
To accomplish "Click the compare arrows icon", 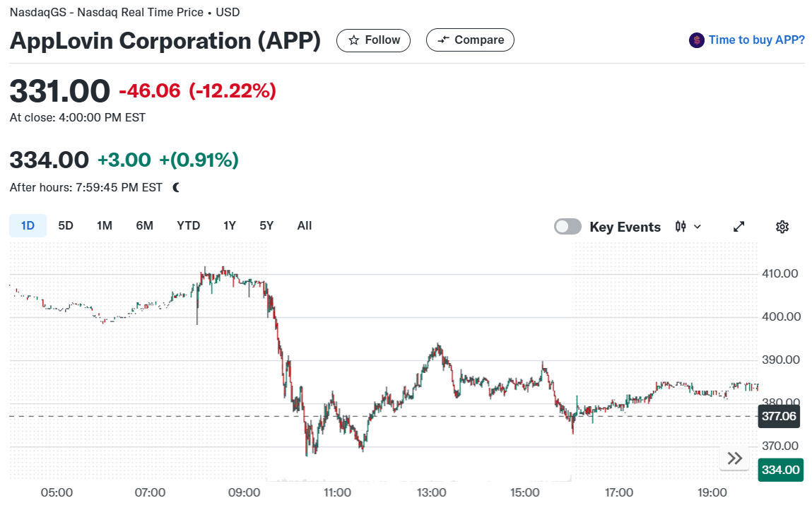I will [x=443, y=40].
